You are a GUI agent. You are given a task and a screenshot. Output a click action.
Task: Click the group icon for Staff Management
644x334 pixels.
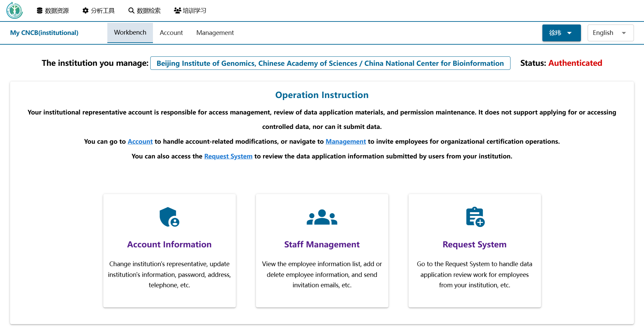click(x=322, y=217)
